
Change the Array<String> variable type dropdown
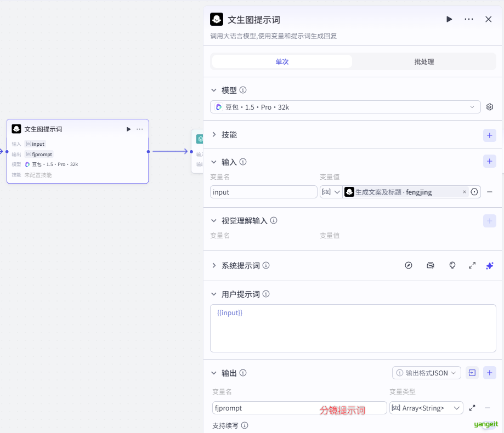[426, 408]
